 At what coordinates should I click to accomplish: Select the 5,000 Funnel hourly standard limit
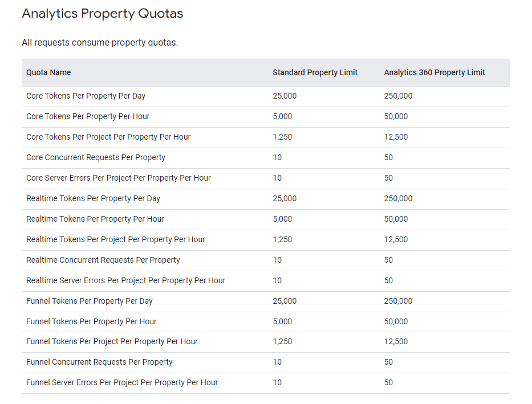coord(282,321)
